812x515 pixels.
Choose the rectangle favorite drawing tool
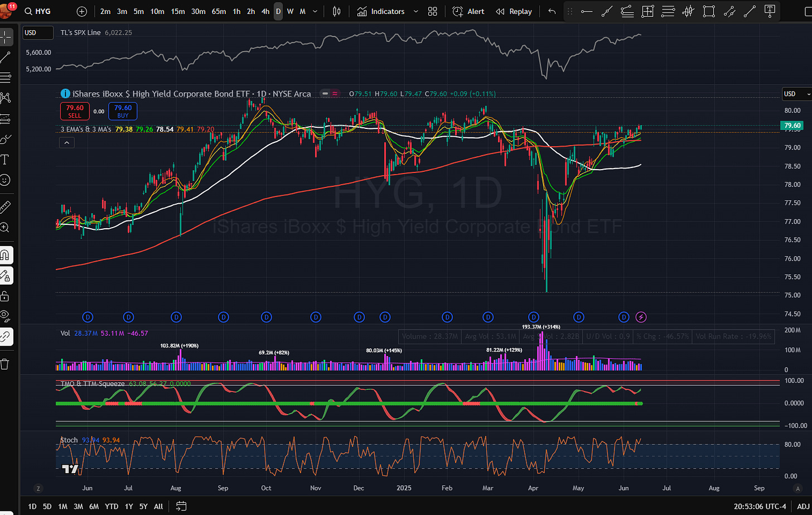pyautogui.click(x=709, y=11)
